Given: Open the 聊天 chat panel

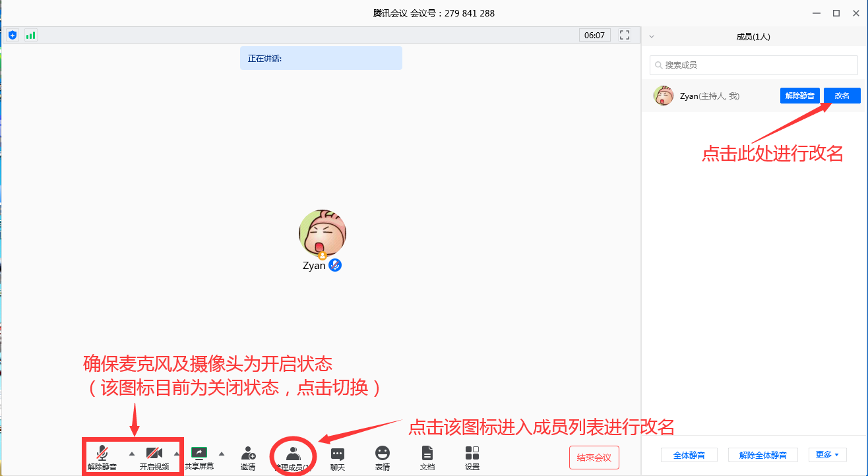Looking at the screenshot, I should coord(338,457).
